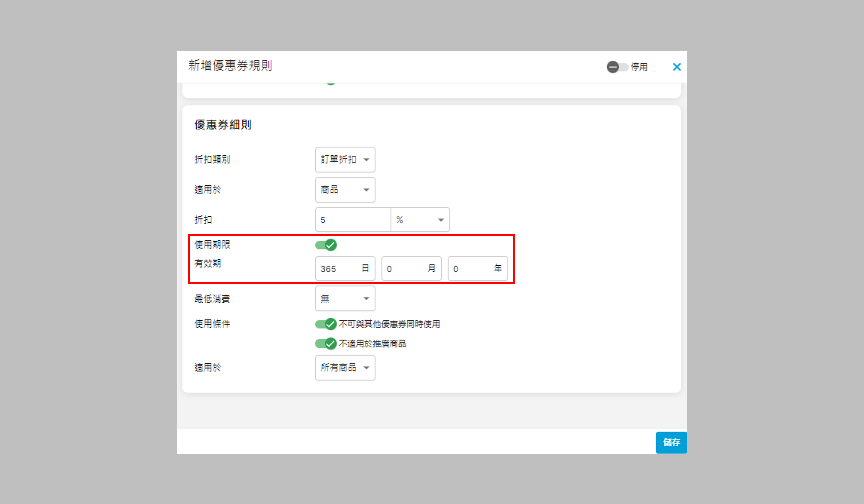Click the 折扣 value field showing 5
Screen dimensions: 864x504
pyautogui.click(x=352, y=220)
